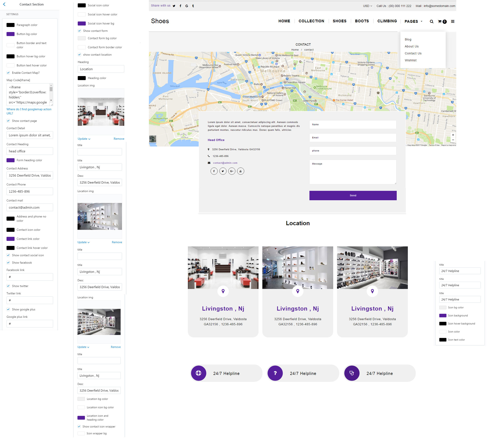The width and height of the screenshot is (491, 448).
Task: Expand the PAGES navigation dropdown
Action: (413, 21)
